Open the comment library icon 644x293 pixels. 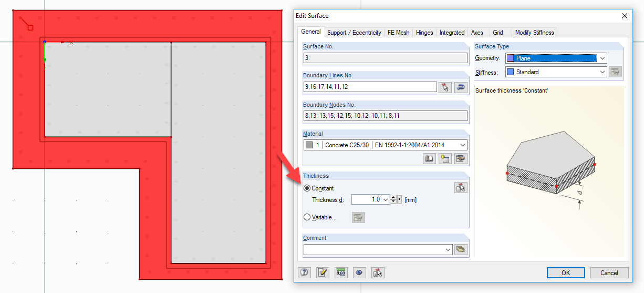pos(461,249)
